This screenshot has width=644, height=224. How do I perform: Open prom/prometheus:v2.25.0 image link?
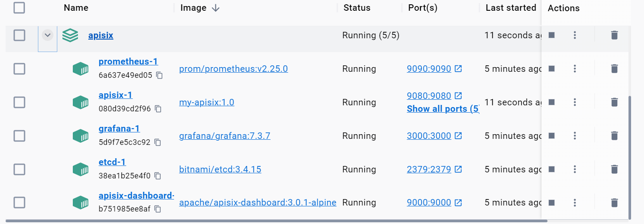click(233, 69)
